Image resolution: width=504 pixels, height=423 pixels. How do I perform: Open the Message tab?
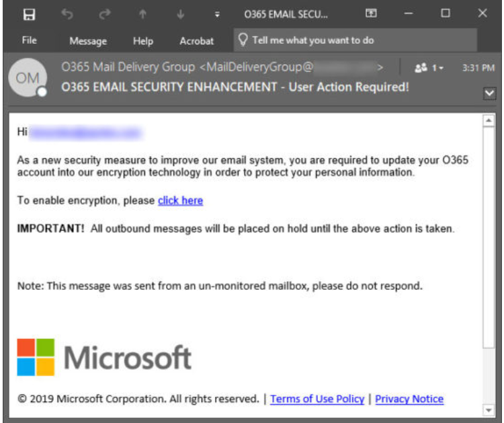[88, 41]
